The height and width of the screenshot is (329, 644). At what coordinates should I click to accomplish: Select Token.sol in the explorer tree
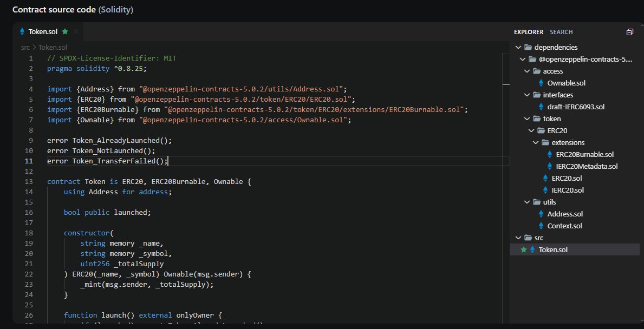click(x=575, y=250)
